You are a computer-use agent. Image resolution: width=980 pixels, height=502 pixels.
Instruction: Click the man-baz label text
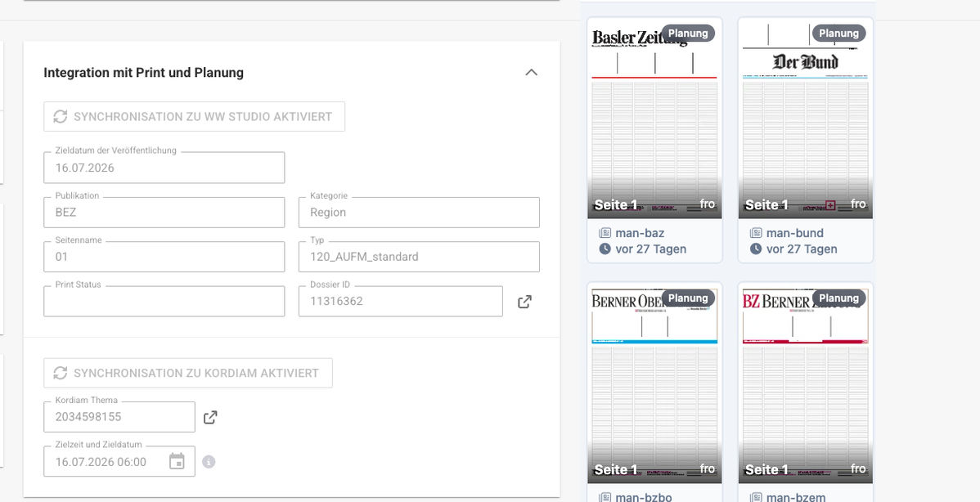pos(640,233)
